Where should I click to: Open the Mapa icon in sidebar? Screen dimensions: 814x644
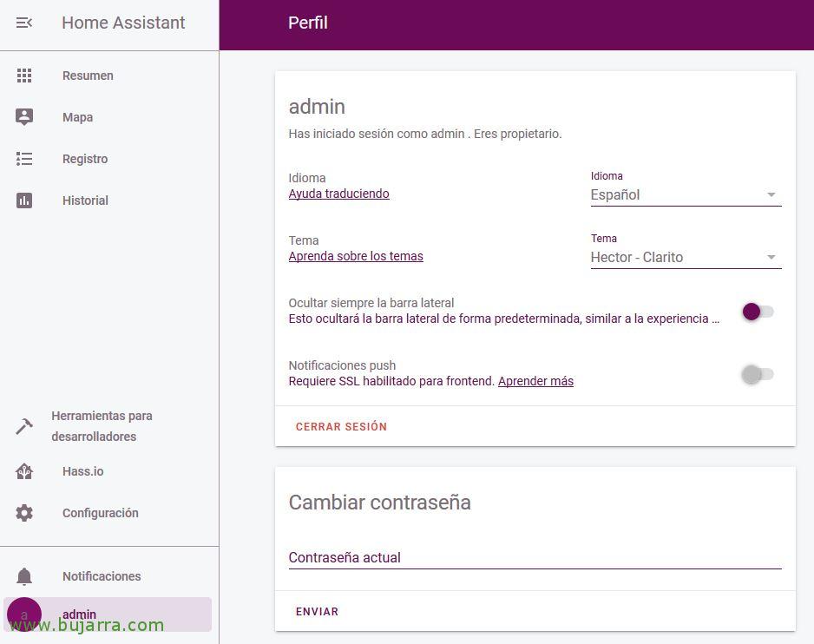coord(24,117)
